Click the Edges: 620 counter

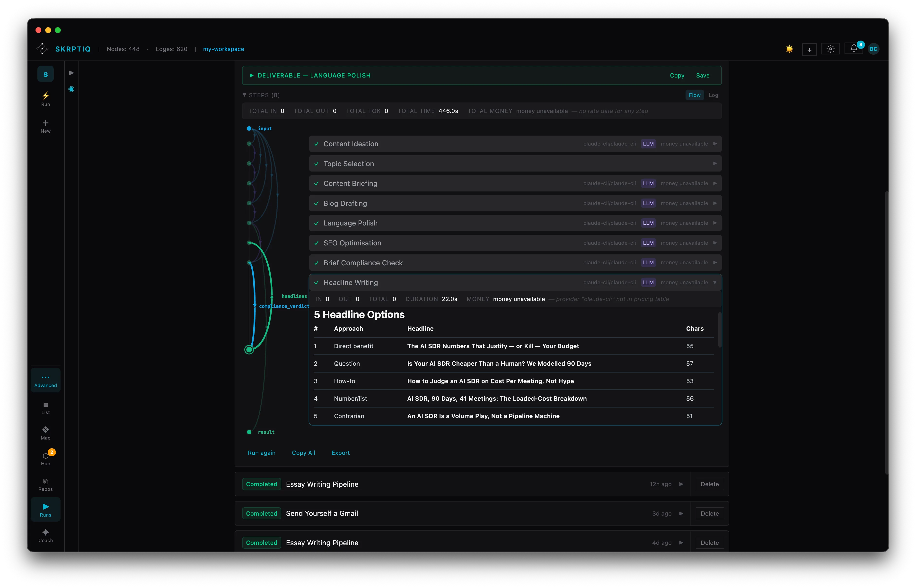click(x=171, y=49)
